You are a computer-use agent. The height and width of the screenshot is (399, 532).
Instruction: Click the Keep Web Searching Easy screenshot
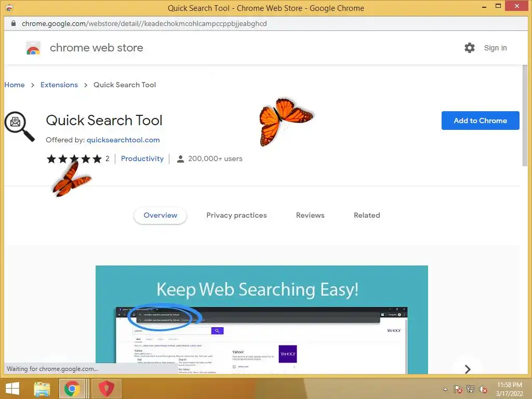pos(262,320)
